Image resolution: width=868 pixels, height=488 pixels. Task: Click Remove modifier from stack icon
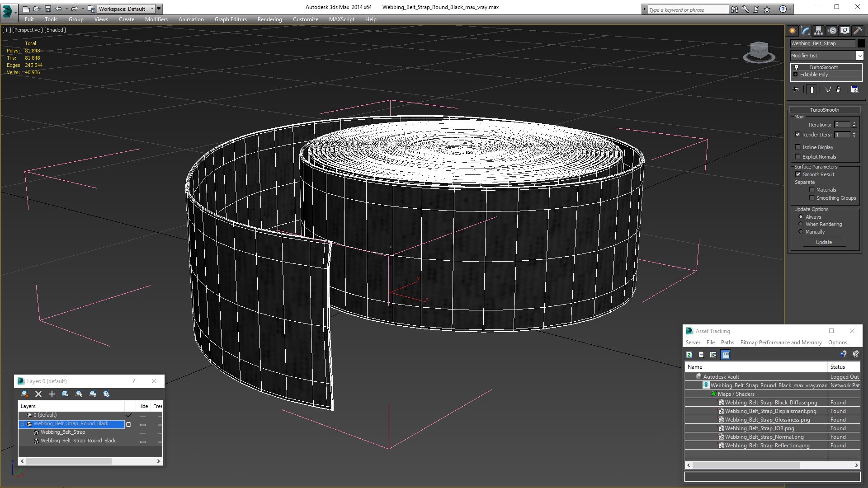[x=838, y=89]
